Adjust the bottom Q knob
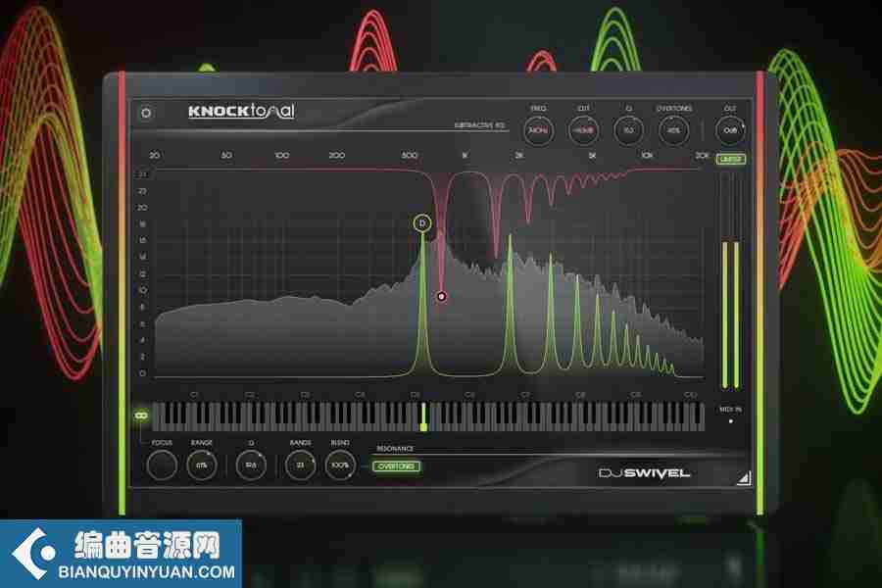 pyautogui.click(x=251, y=465)
